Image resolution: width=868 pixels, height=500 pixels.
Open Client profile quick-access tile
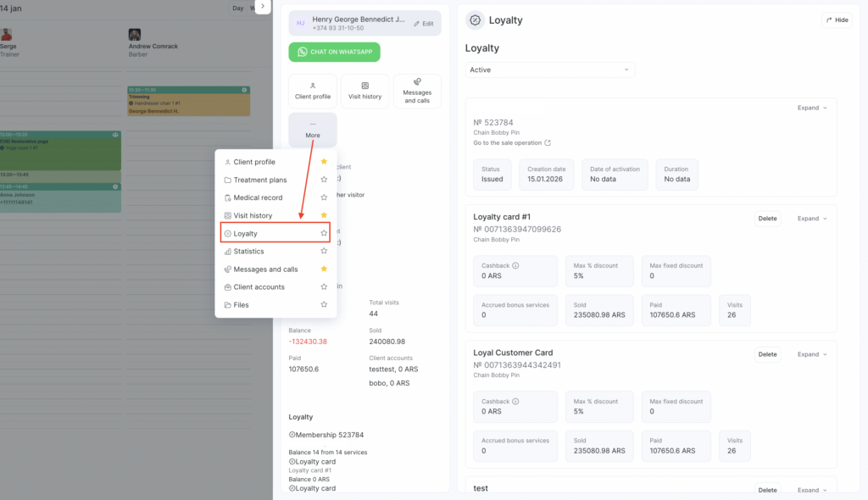click(313, 91)
